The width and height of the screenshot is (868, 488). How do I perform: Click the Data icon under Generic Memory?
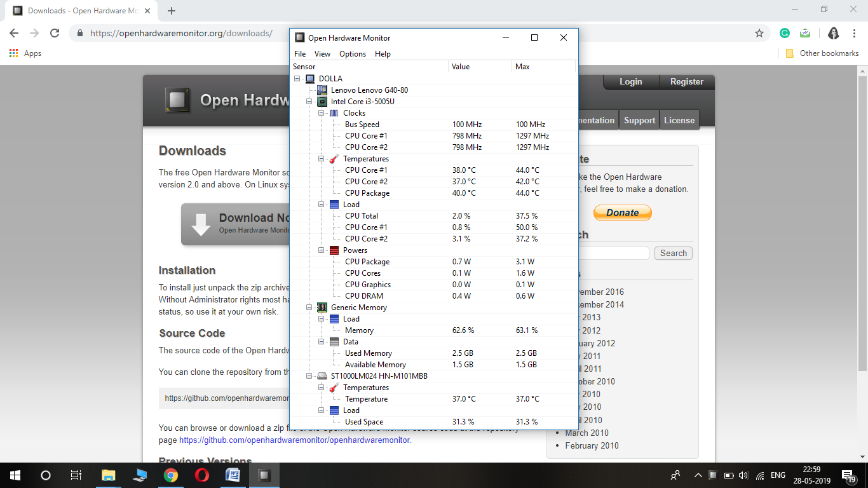point(334,342)
